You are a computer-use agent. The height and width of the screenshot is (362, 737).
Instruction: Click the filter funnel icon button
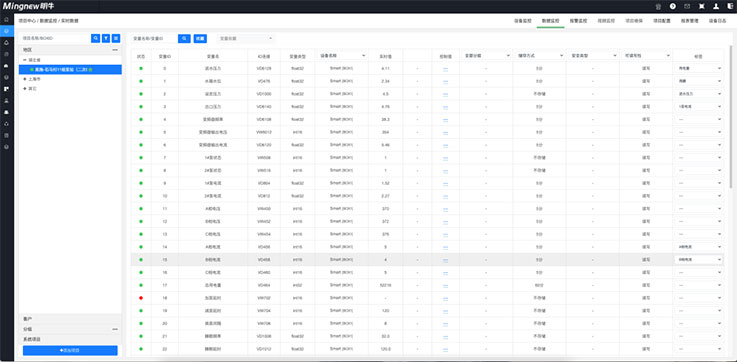(106, 38)
